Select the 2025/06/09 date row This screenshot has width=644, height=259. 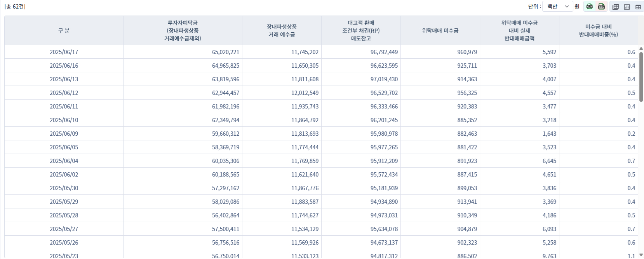point(64,134)
